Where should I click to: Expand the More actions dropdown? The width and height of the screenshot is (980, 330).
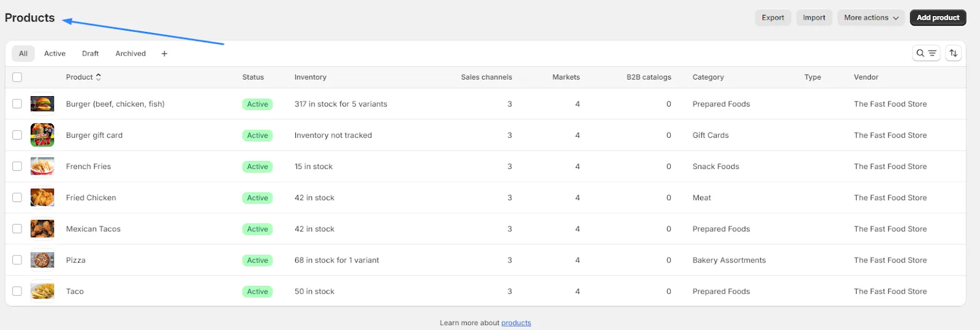tap(871, 18)
